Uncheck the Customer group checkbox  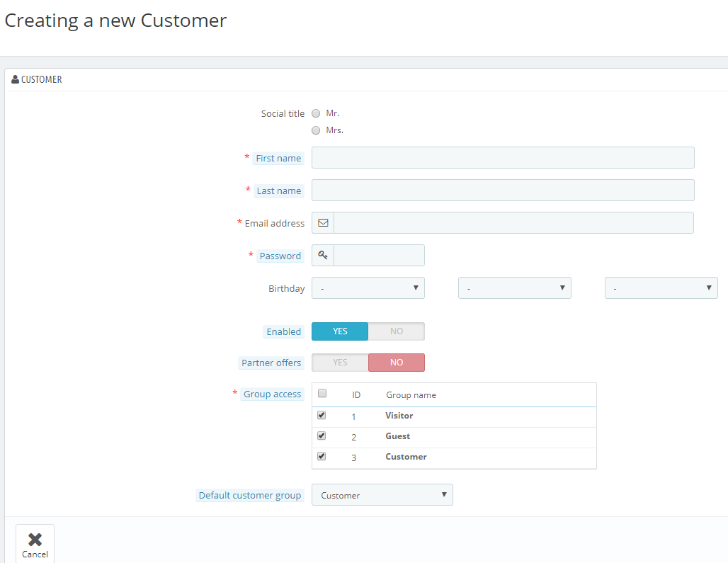322,457
